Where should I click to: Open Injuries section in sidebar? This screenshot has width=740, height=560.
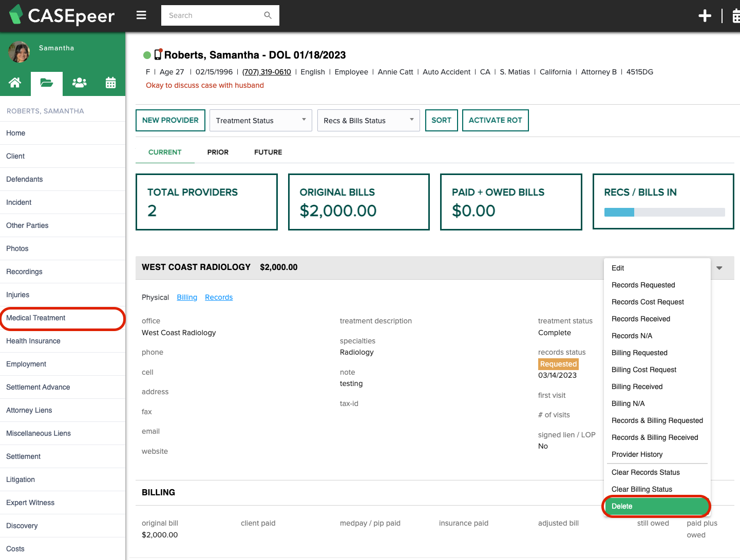click(x=63, y=295)
